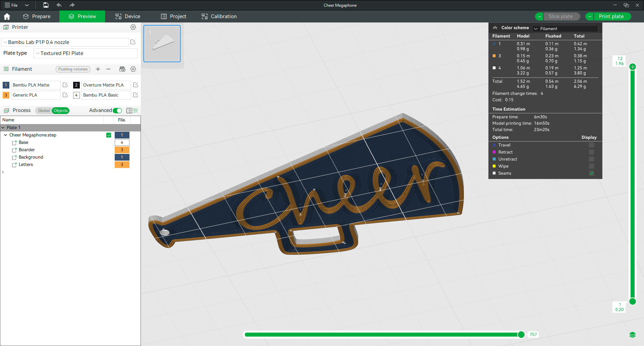Image resolution: width=644 pixels, height=346 pixels.
Task: Click filament 1 blue color swatch
Action: click(6, 85)
